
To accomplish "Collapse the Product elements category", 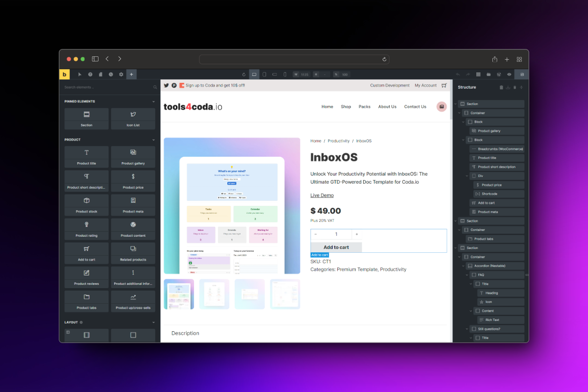I will tap(153, 140).
